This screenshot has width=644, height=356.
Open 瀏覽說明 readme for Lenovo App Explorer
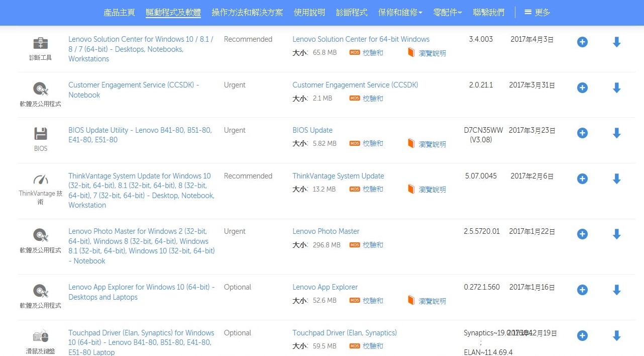pos(426,301)
